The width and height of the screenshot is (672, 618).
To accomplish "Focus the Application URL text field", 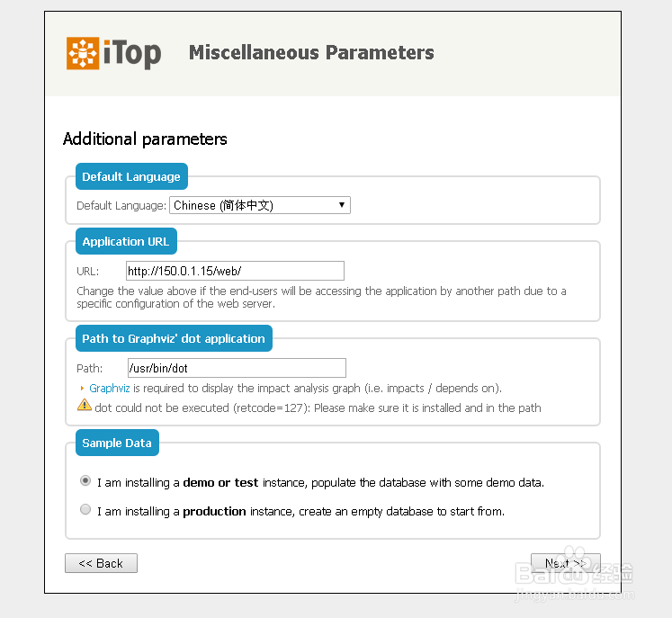I will (235, 271).
